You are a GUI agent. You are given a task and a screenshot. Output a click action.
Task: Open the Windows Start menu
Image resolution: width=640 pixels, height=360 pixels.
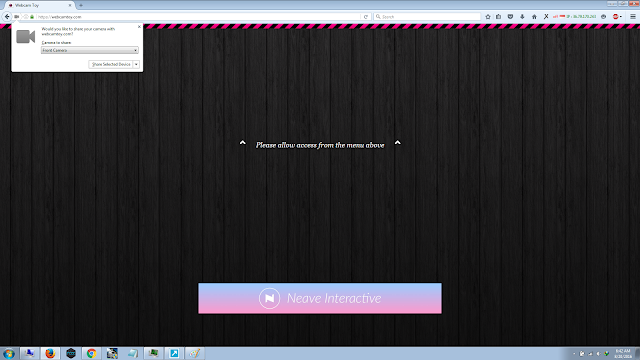click(9, 353)
